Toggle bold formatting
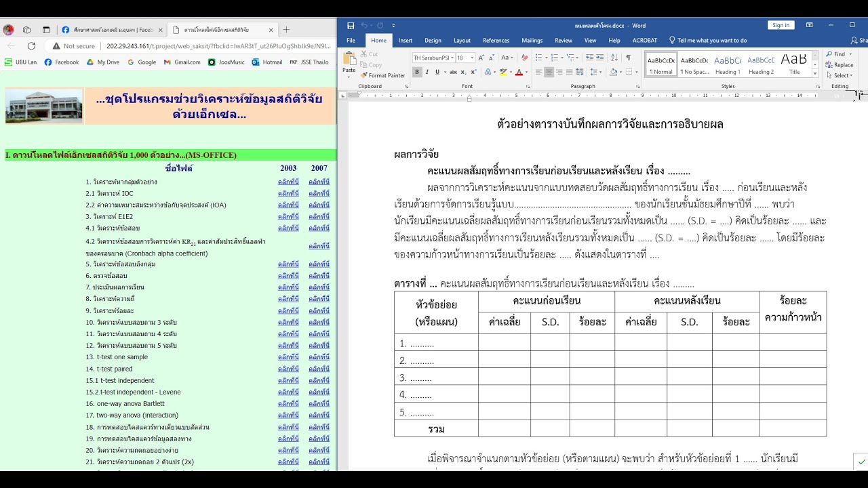 417,72
